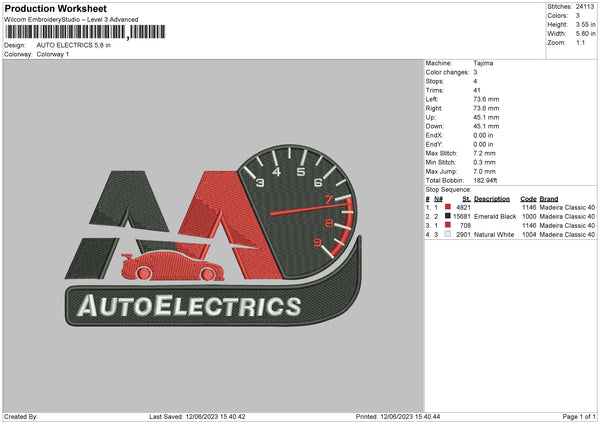Screen dimensions: 600x424
Task: Click the Stitches value 24113
Action: pyautogui.click(x=585, y=7)
